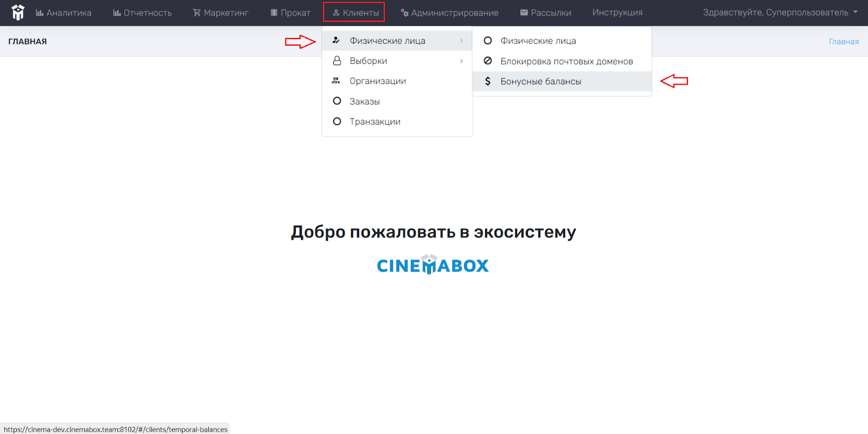
Task: Open the Суперпользователь dropdown caret
Action: 856,12
